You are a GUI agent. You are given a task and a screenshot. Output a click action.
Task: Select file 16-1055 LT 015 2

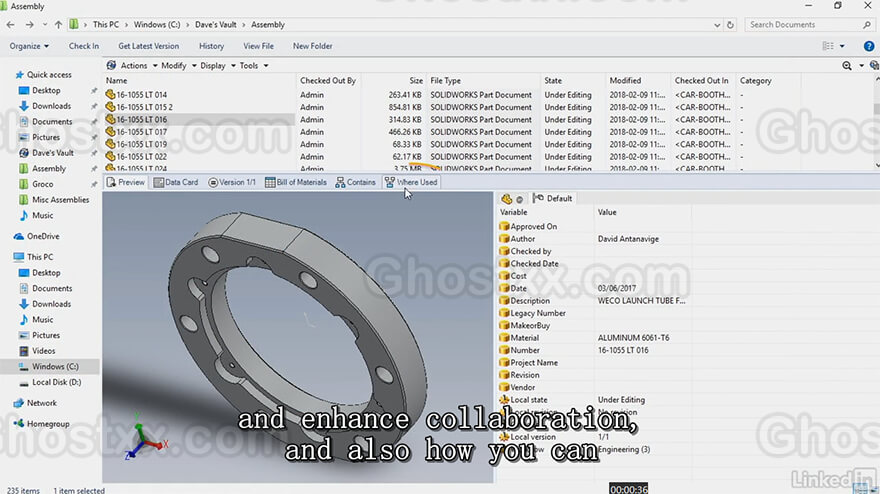[144, 107]
